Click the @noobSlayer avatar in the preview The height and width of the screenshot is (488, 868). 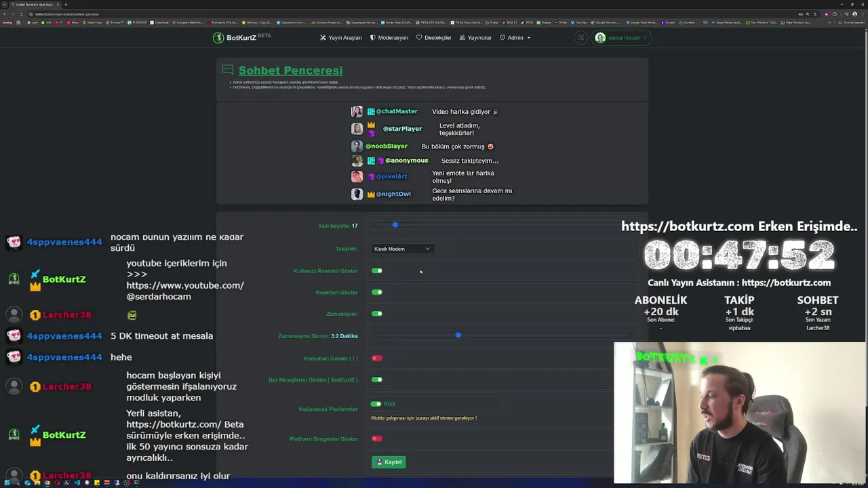click(x=357, y=146)
